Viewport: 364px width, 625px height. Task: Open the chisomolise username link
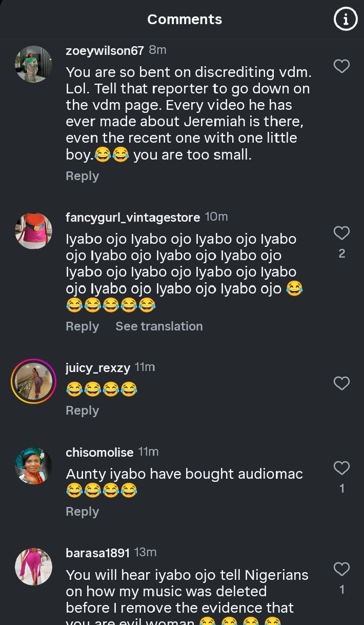99,452
